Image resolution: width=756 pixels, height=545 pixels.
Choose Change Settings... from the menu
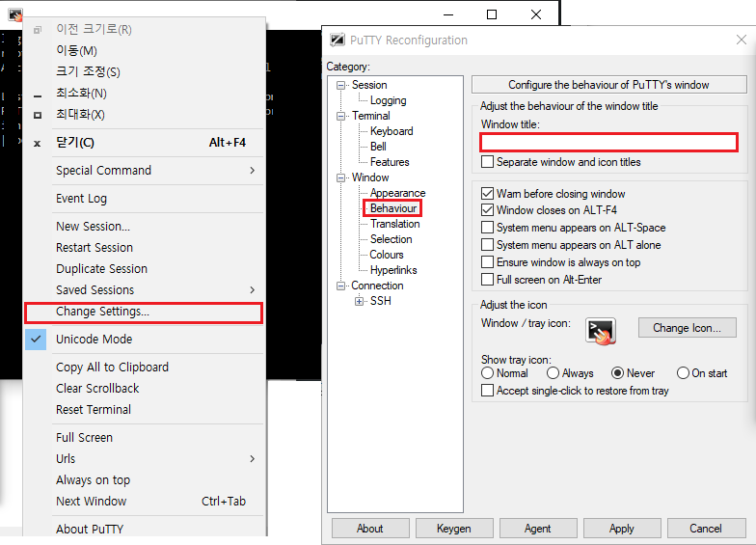pyautogui.click(x=144, y=313)
